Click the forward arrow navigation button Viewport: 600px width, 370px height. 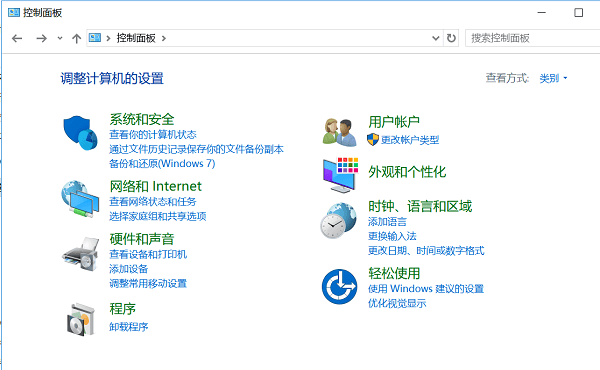(x=41, y=38)
